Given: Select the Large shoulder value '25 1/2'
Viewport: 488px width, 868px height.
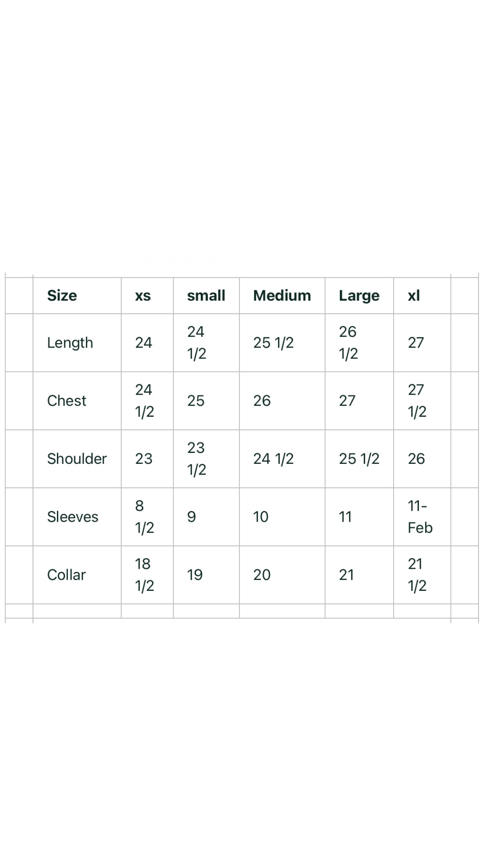Looking at the screenshot, I should tap(359, 459).
